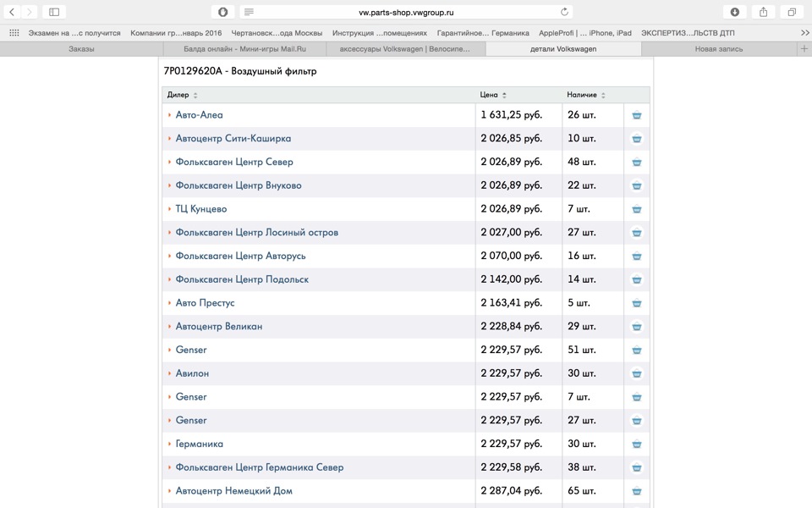
Task: Switch to the Заказы tab
Action: point(81,49)
